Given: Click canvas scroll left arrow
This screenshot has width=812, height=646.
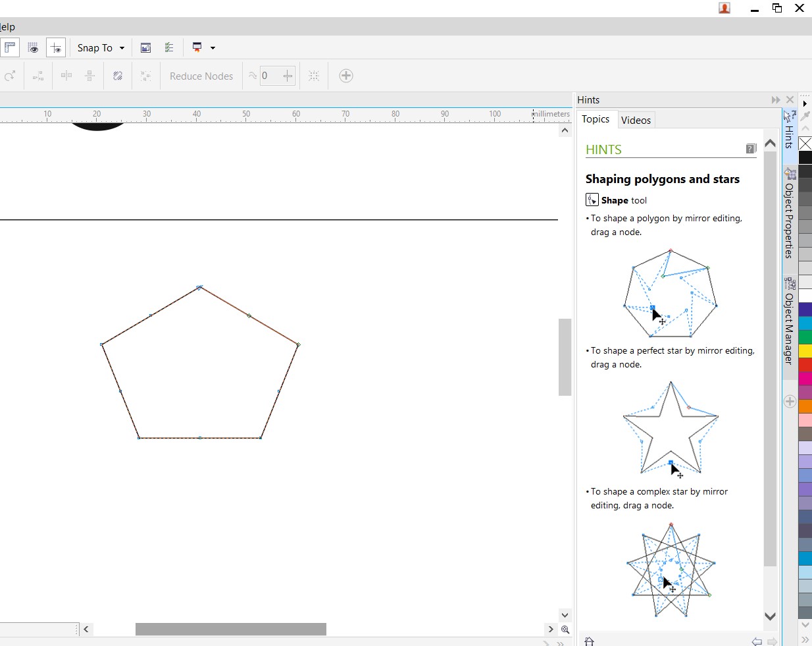Looking at the screenshot, I should [x=86, y=630].
